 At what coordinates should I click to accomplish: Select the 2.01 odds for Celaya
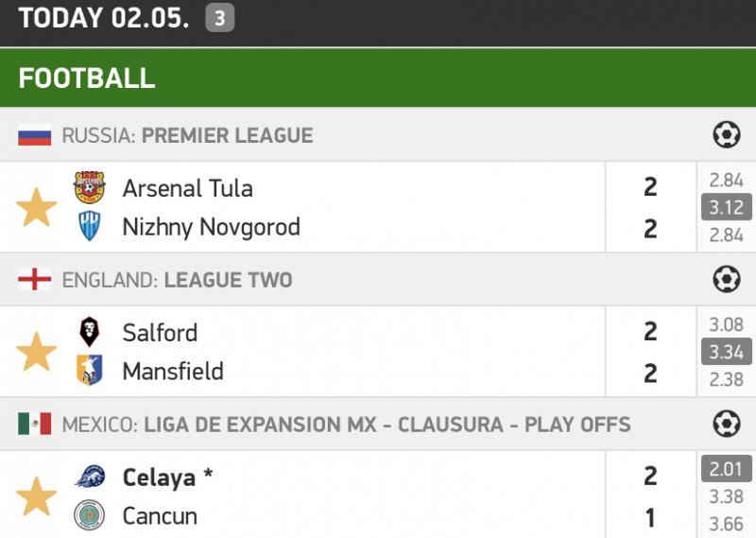point(726,468)
